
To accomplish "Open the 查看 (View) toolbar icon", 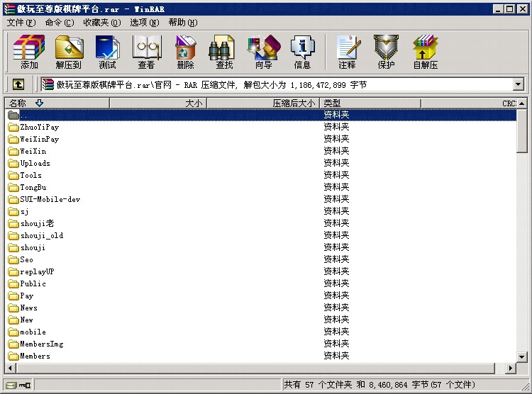I will (146, 52).
